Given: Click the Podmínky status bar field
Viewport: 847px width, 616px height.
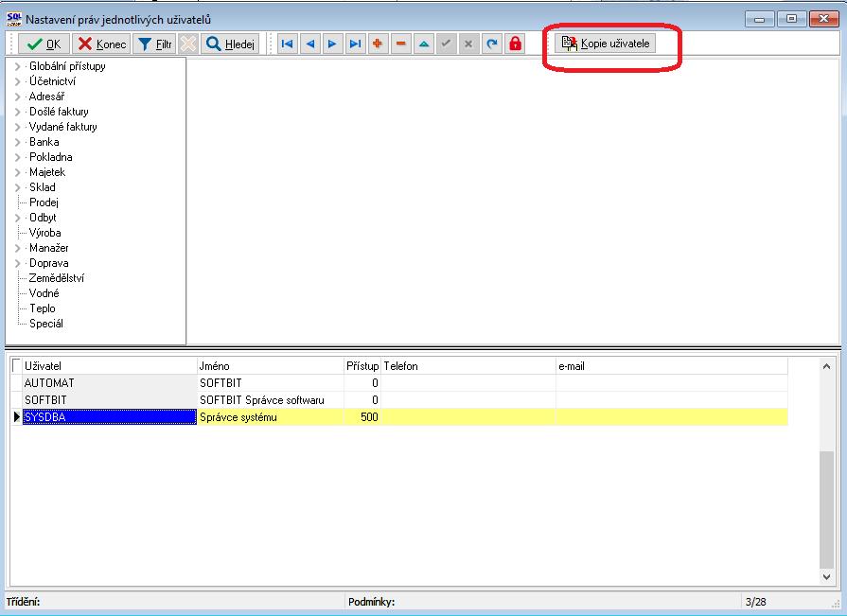Looking at the screenshot, I should point(543,602).
